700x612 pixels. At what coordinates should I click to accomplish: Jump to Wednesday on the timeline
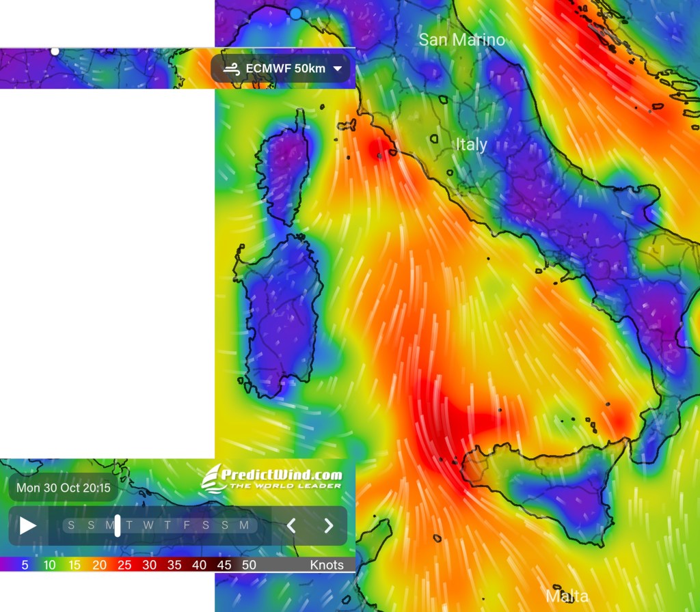point(148,525)
